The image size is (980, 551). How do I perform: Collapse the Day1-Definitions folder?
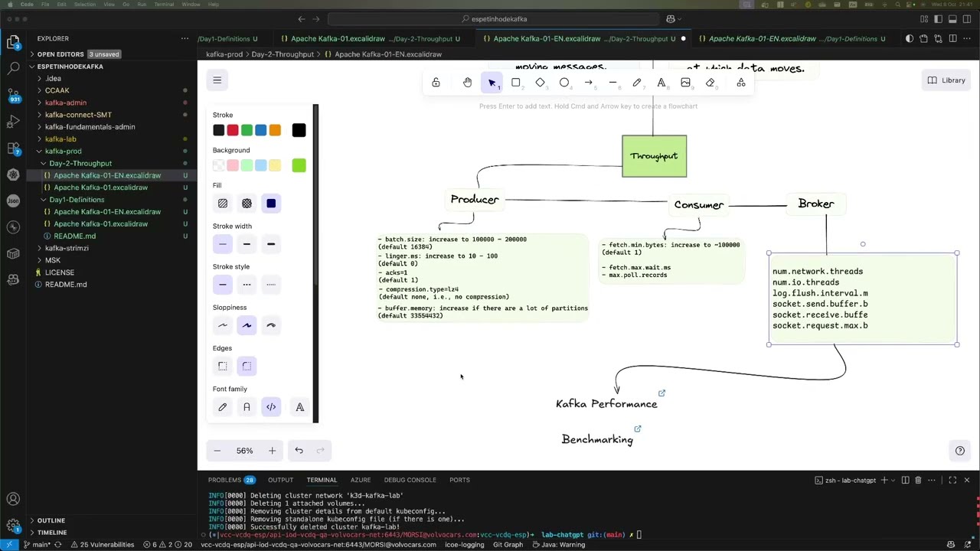coord(77,200)
